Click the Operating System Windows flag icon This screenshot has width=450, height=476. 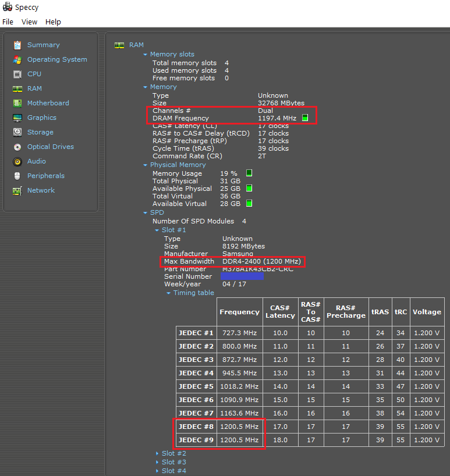click(x=17, y=60)
